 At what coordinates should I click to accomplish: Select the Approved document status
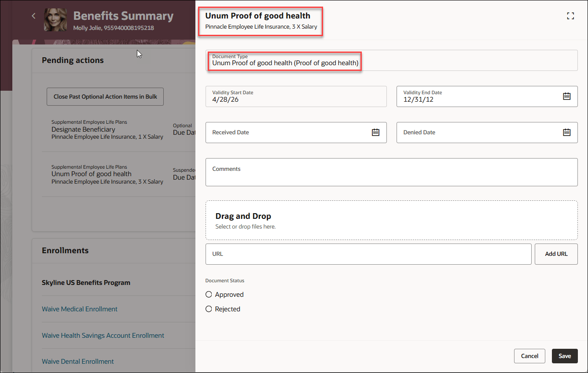[209, 295]
